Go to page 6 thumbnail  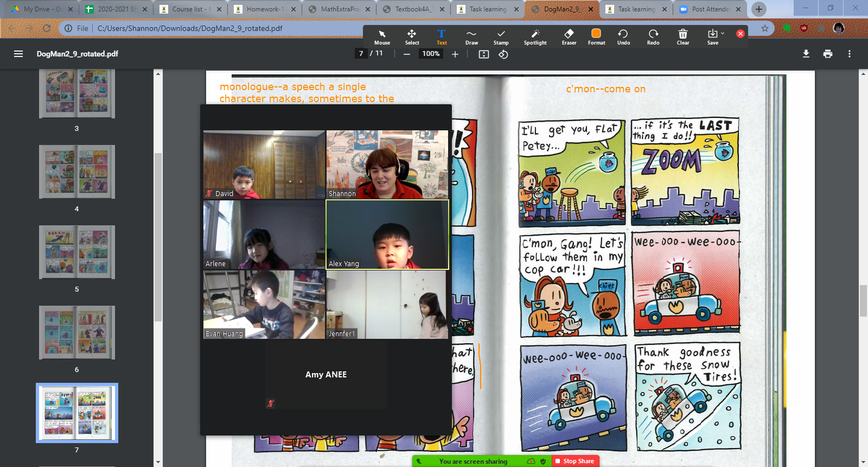(77, 332)
